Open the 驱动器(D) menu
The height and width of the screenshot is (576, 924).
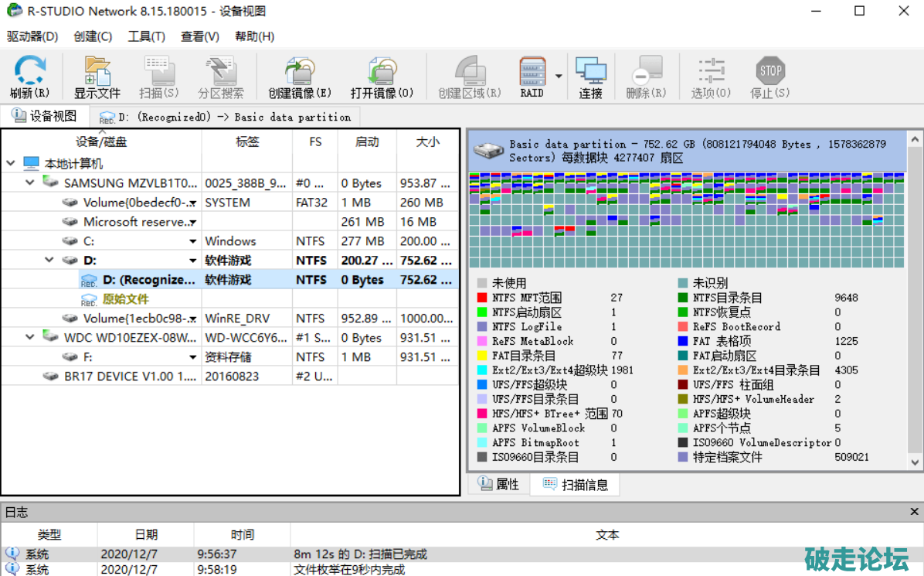pos(32,36)
